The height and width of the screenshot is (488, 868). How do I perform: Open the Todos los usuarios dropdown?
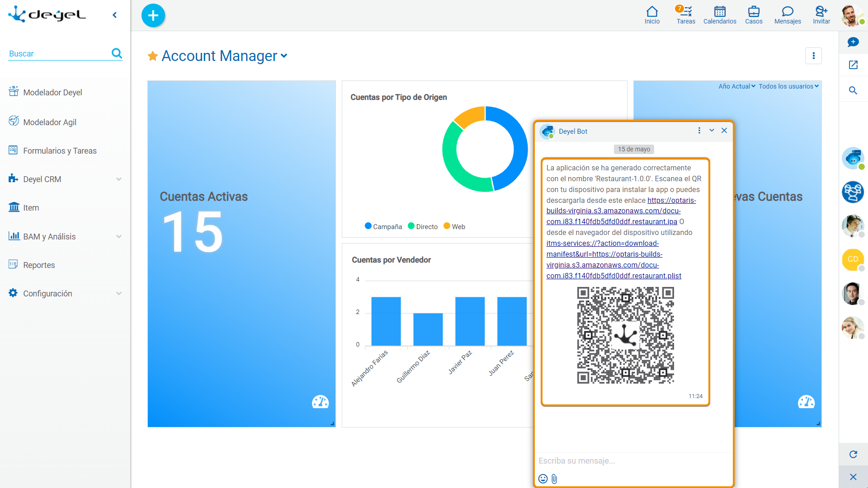point(788,86)
